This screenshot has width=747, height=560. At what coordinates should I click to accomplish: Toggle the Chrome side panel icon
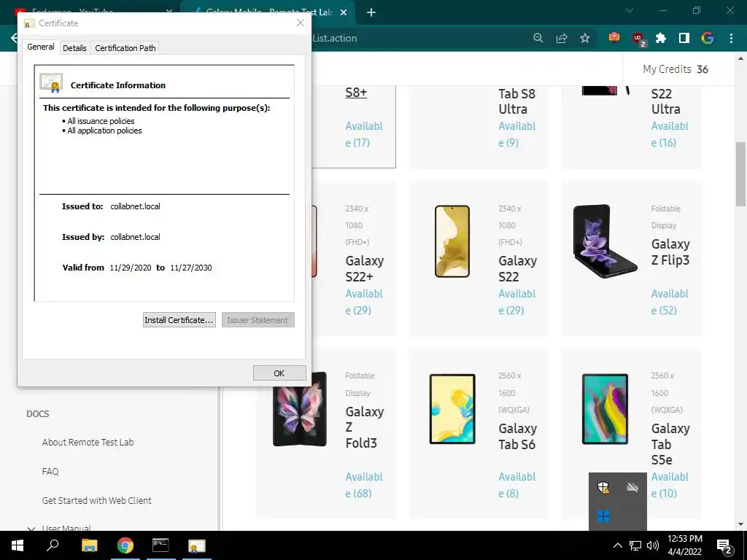pos(684,38)
